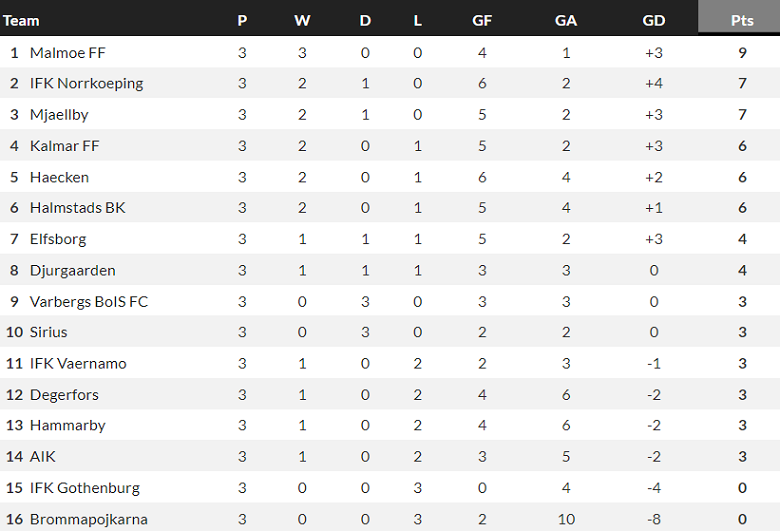Click the W wins column header
The height and width of the screenshot is (531, 780).
pyautogui.click(x=302, y=20)
